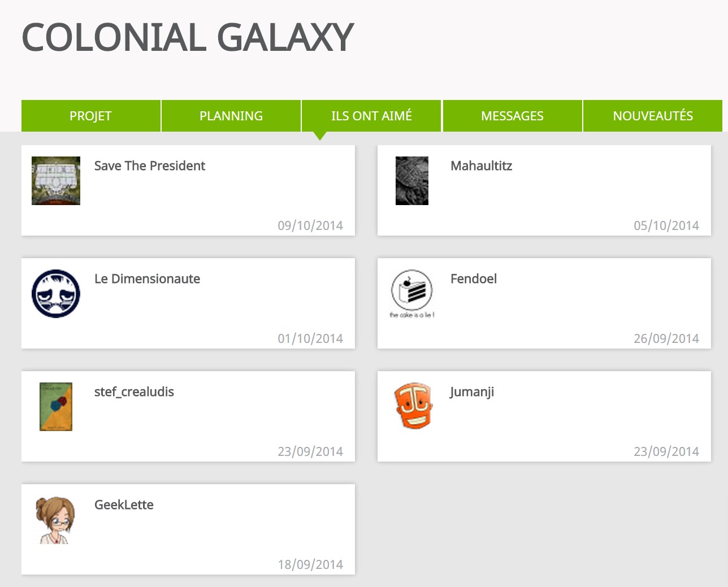Open stef_crealudis's green and orange avatar
This screenshot has height=587, width=728.
tap(56, 407)
